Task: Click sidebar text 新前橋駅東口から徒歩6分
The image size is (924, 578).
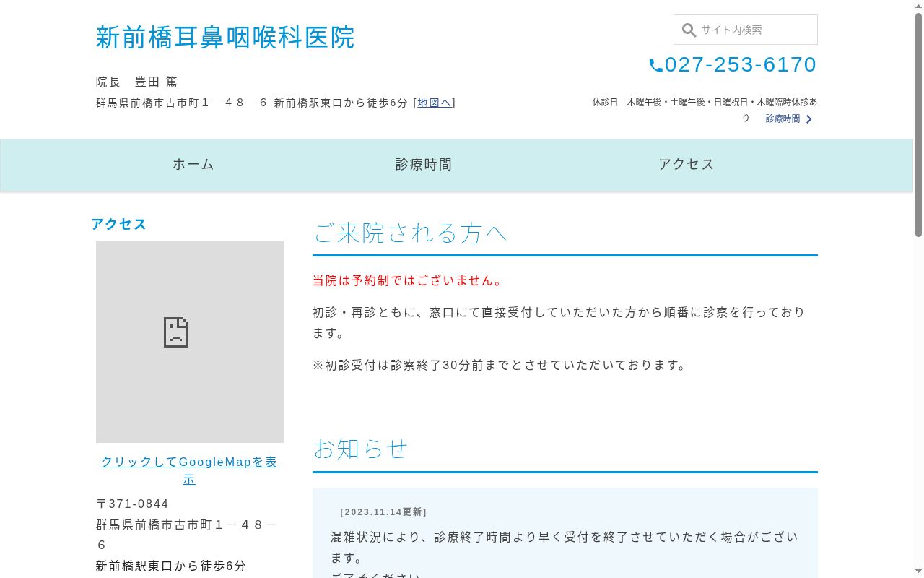Action: pos(171,566)
